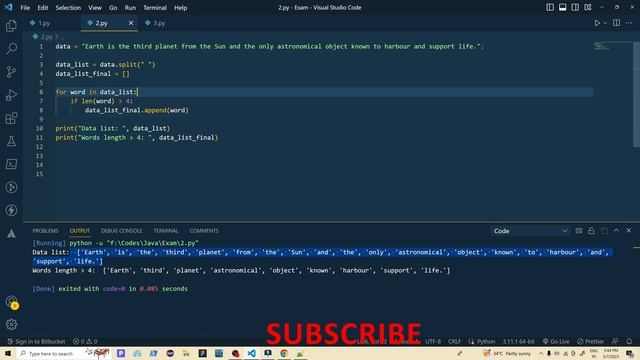Image resolution: width=640 pixels, height=360 pixels.
Task: Open the Manage settings gear
Action: coord(11,324)
